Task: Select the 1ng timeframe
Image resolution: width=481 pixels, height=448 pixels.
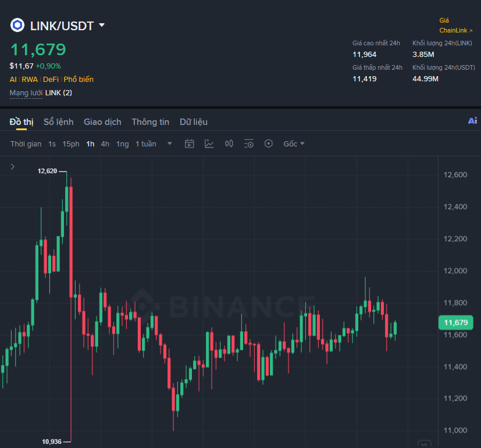Action: pos(122,144)
